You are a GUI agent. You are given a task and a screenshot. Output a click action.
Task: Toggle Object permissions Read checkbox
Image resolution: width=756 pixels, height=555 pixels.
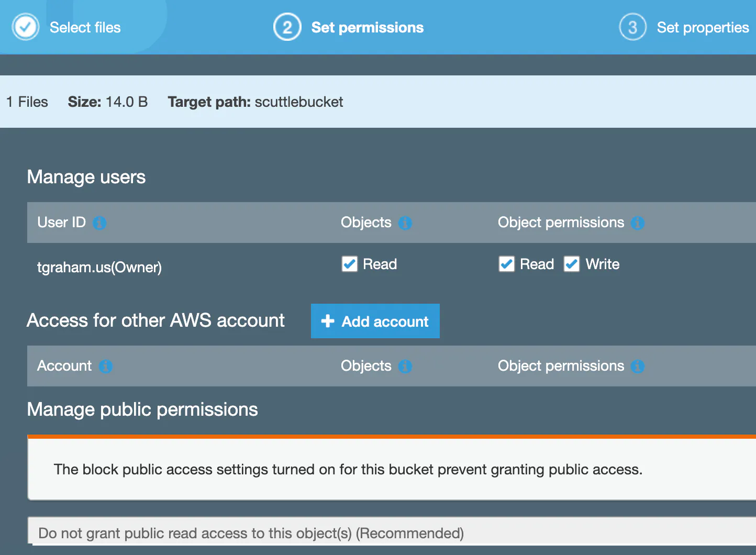pos(507,264)
